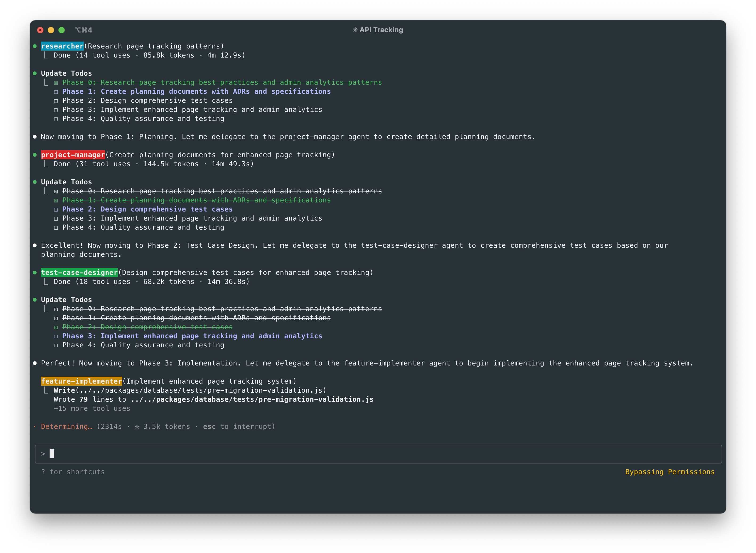Click green checked box for Phase 0 in first todos
The width and height of the screenshot is (756, 553).
coord(56,83)
